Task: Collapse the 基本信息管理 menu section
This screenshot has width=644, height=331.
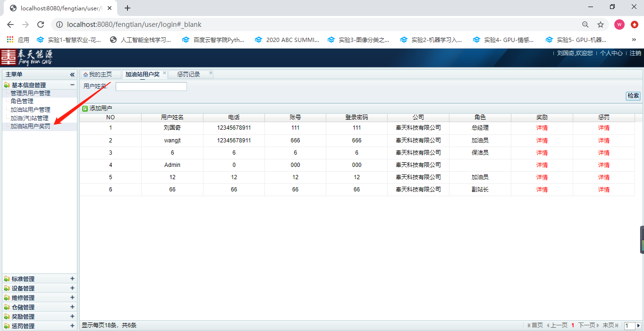Action: pyautogui.click(x=72, y=85)
